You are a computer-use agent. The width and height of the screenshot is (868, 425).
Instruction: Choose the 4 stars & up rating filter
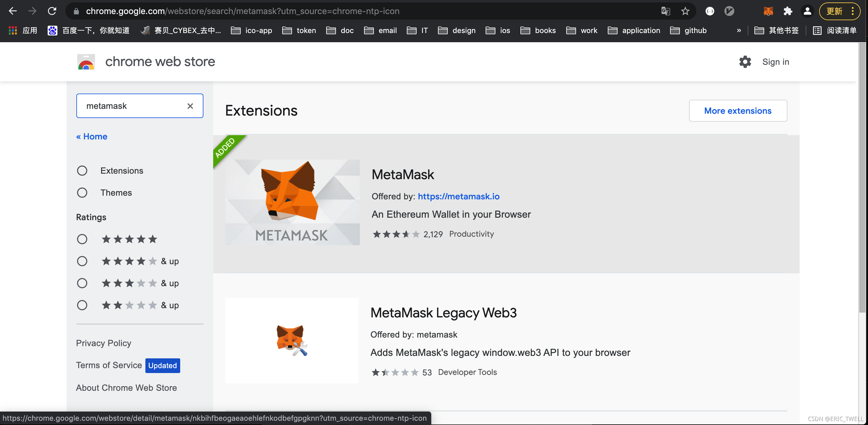click(x=82, y=261)
